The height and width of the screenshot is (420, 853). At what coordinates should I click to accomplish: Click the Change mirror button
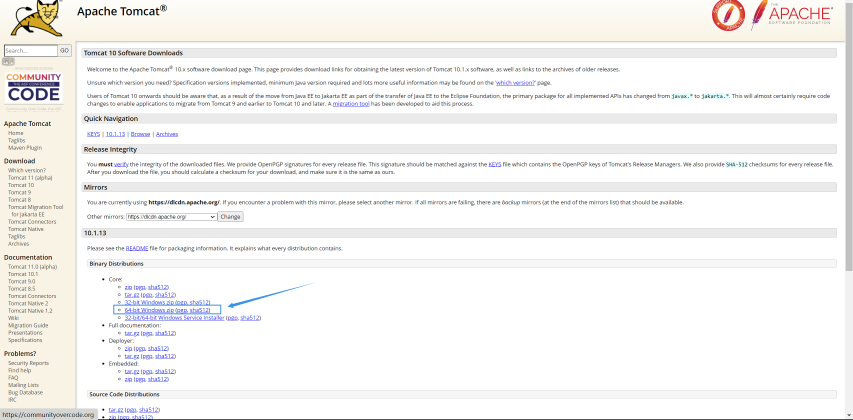[x=230, y=217]
